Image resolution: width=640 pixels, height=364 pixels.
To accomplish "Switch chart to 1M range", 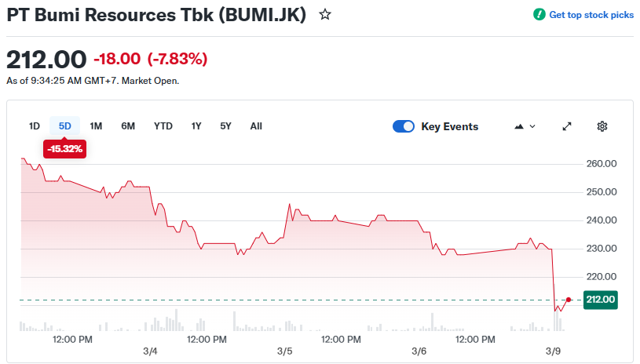I will pos(96,126).
